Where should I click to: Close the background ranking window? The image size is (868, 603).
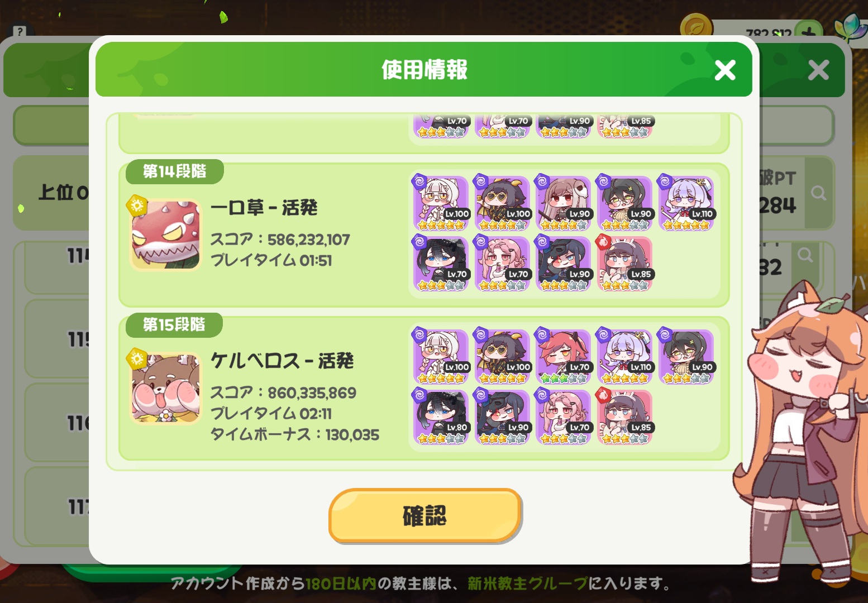tap(818, 70)
